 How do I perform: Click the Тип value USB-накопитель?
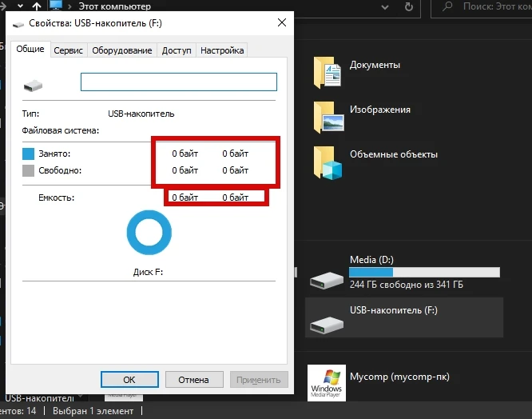pos(141,114)
